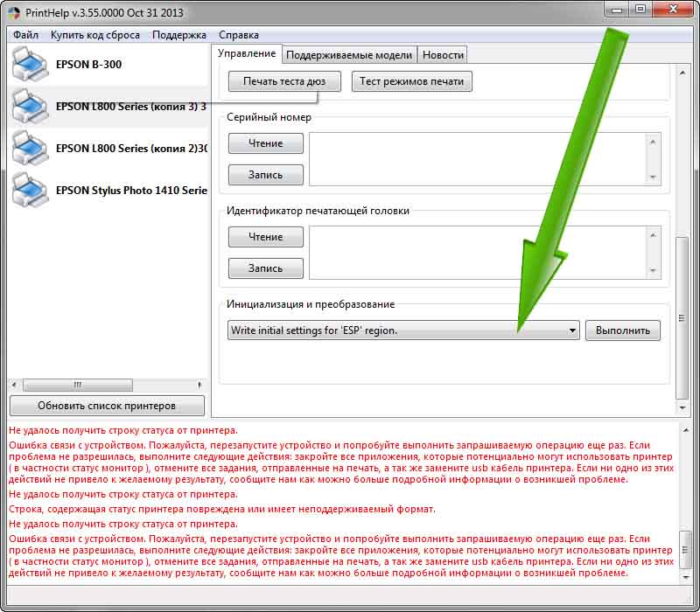This screenshot has width=700, height=612.
Task: Click the Серийный номер text field
Action: click(x=485, y=159)
